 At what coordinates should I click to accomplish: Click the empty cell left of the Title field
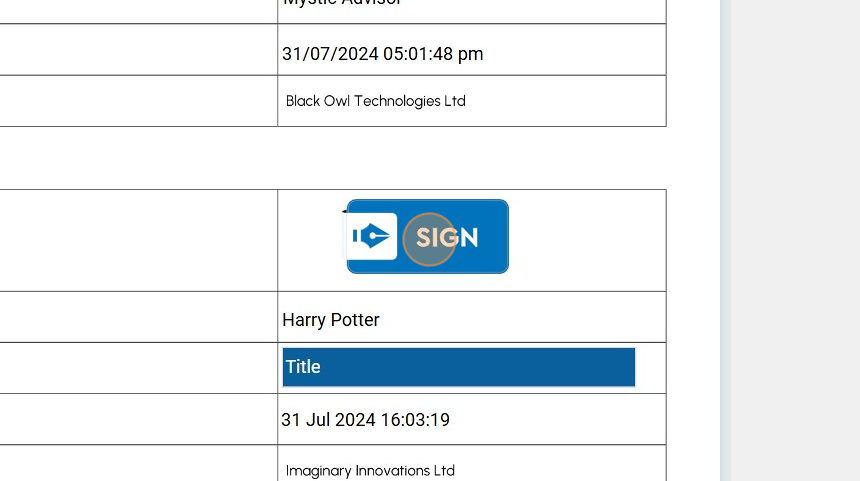(138, 368)
